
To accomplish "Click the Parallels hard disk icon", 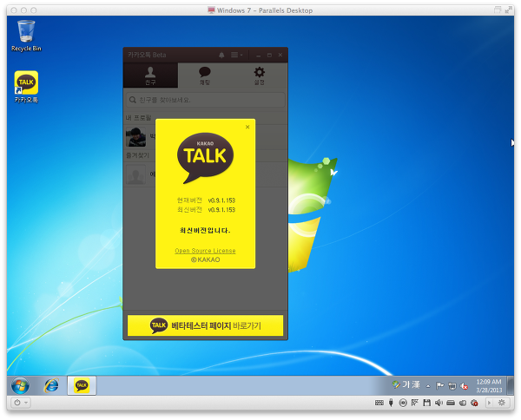I will (451, 403).
